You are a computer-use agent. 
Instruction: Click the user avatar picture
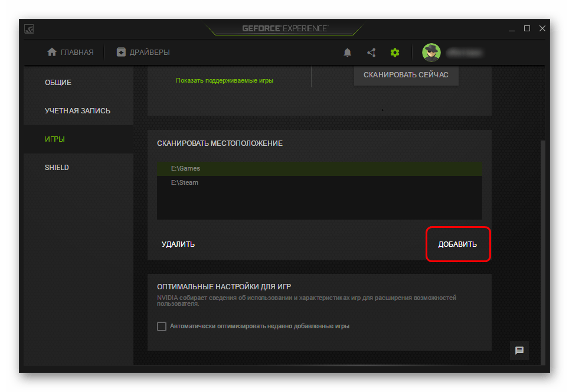click(x=431, y=53)
